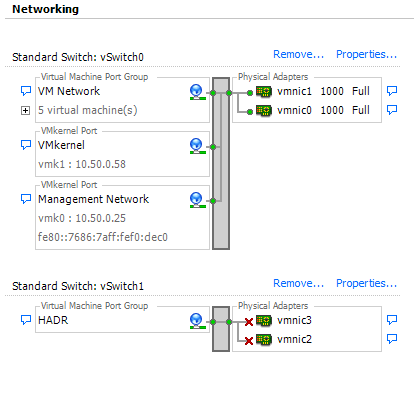Click the vmk1 10.50.0.58 address text
This screenshot has height=420, width=414.
(82, 164)
